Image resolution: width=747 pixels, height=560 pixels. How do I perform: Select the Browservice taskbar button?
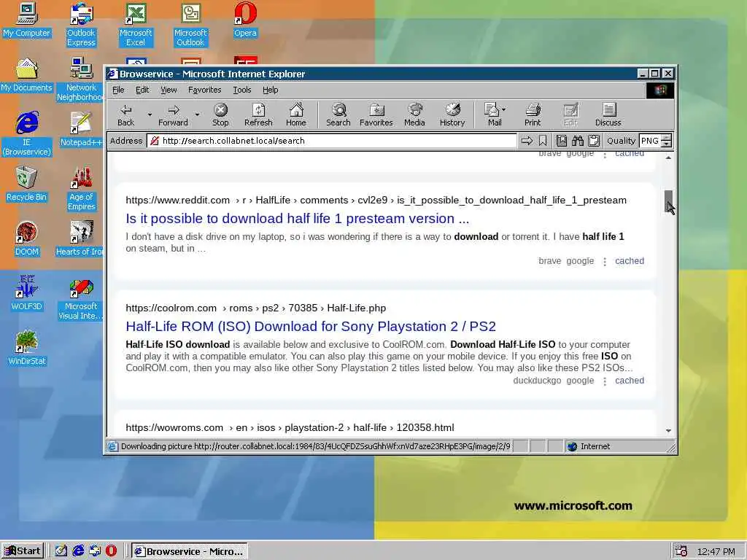click(x=190, y=551)
